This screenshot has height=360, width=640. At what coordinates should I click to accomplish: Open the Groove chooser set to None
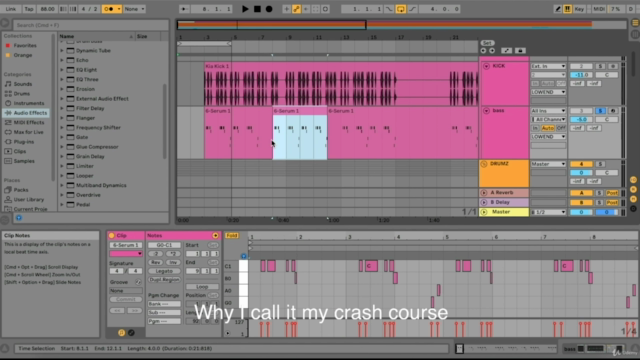[126, 291]
